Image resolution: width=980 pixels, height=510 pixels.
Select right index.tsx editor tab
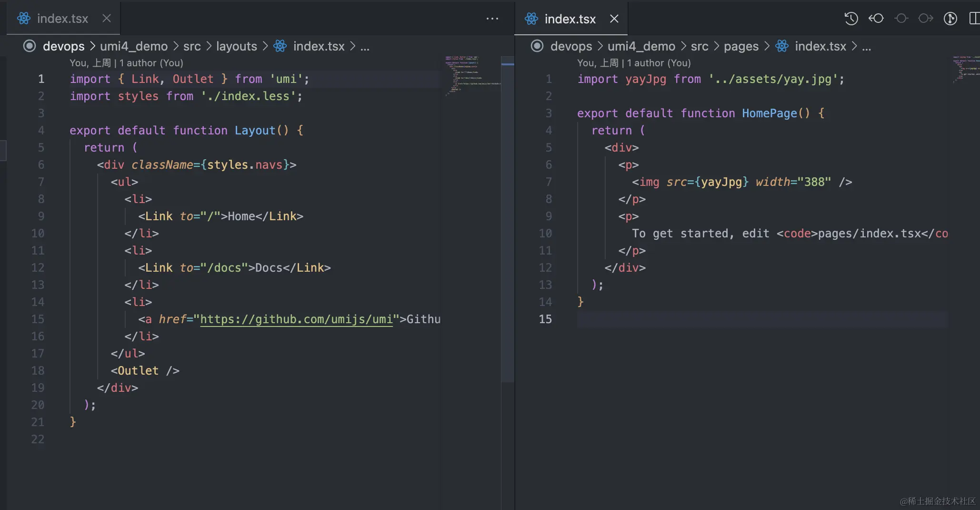coord(570,19)
